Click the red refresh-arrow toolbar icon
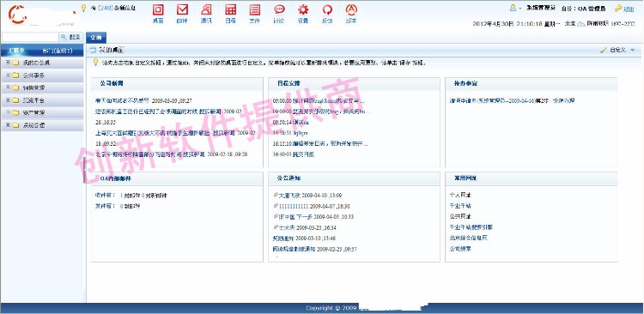This screenshot has width=644, height=314. coord(327,9)
